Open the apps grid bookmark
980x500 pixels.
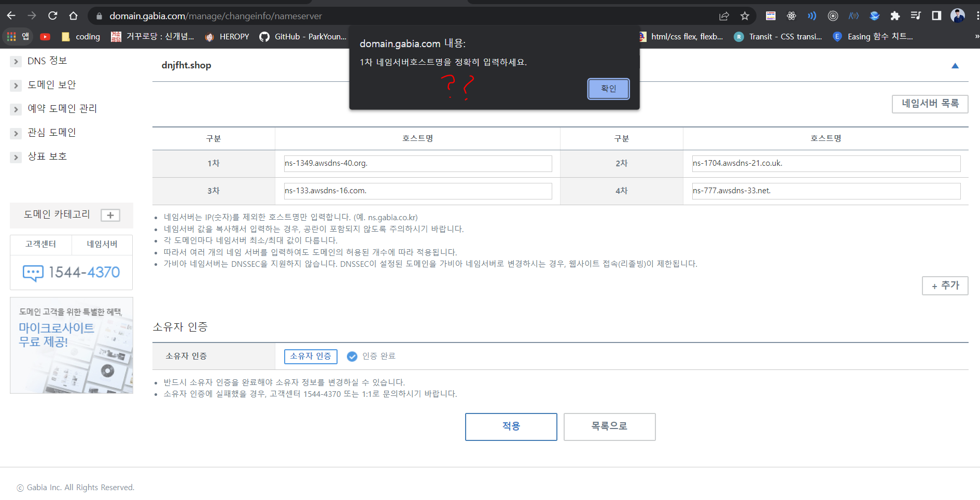click(18, 37)
